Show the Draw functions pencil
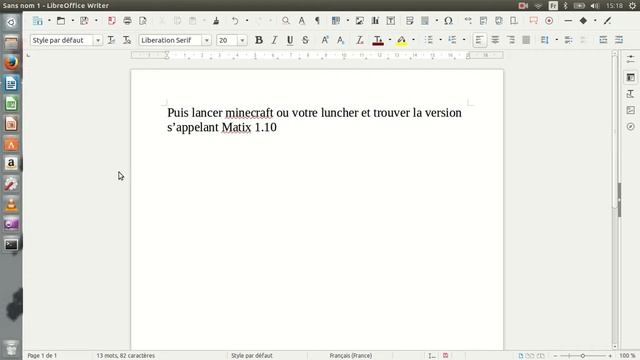Viewport: 640px width, 360px height. click(x=607, y=21)
